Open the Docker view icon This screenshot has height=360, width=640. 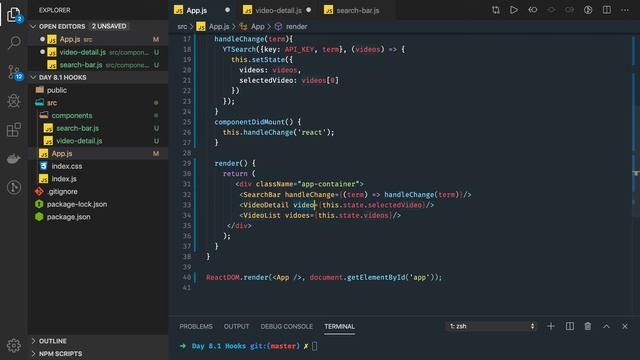[14, 158]
